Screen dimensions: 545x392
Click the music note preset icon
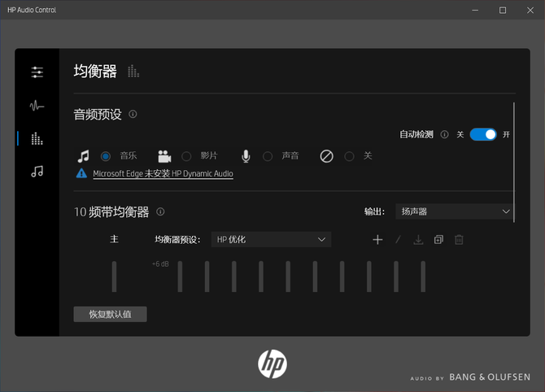point(83,156)
